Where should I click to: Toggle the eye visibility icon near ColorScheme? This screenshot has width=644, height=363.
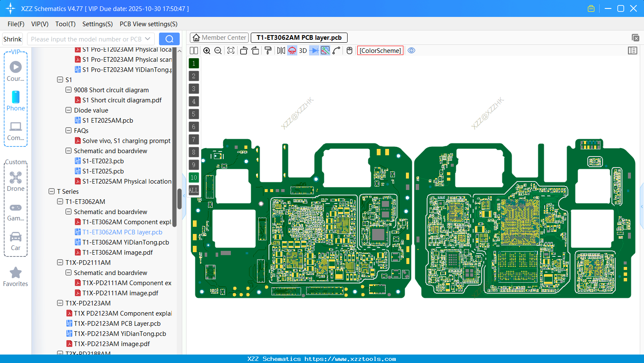[x=411, y=50]
